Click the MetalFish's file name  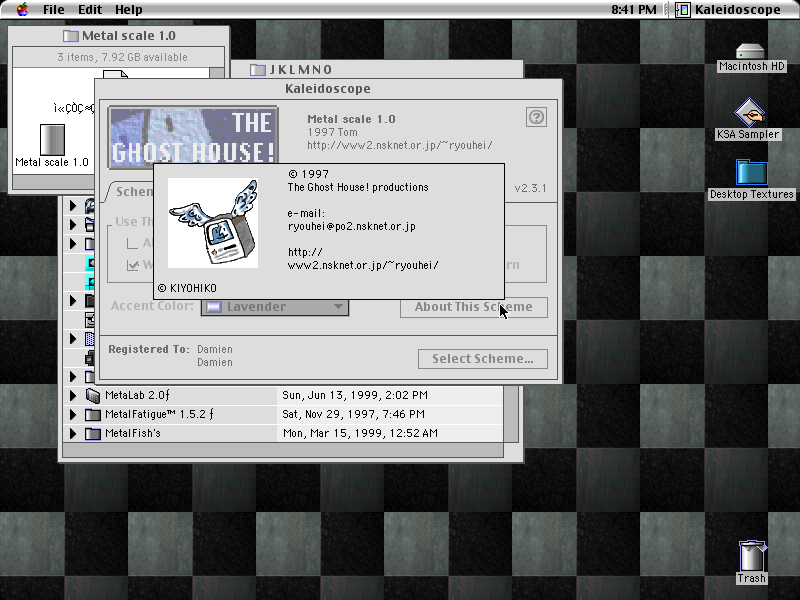pyautogui.click(x=133, y=434)
